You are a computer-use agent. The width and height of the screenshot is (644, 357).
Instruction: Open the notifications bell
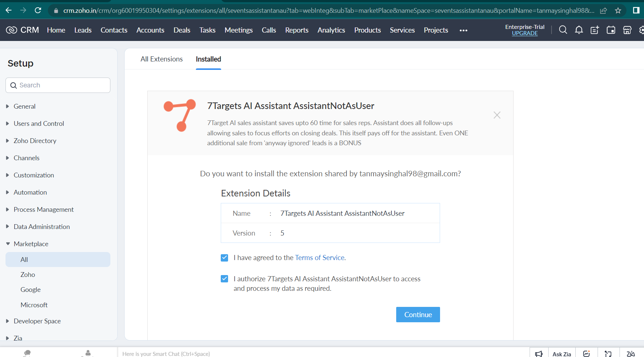point(579,30)
